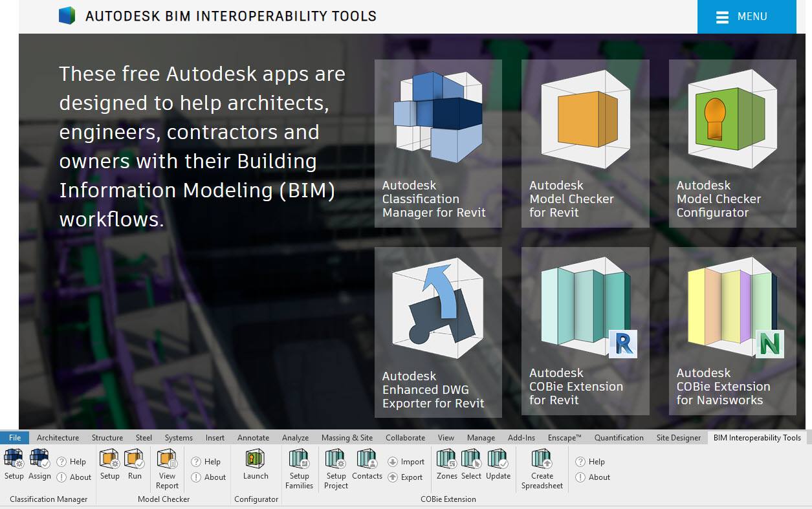812x509 pixels.
Task: Open Autodesk COBie Extension for Navisworks tile
Action: click(732, 331)
